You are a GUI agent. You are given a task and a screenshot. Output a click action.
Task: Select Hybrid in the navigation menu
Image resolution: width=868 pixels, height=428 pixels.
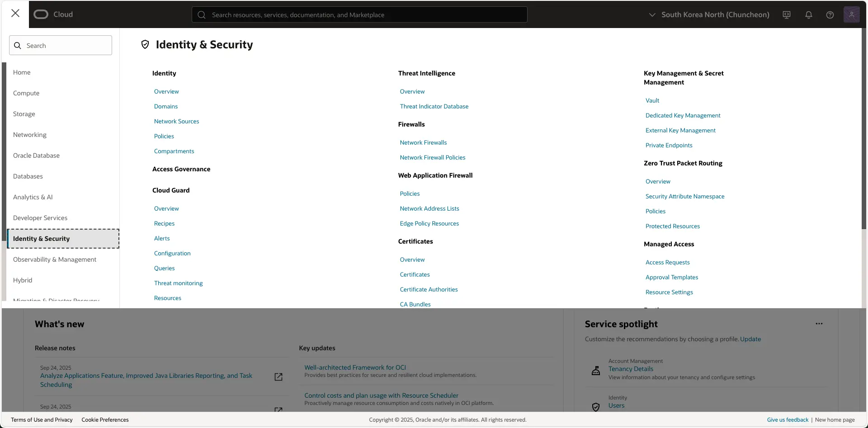23,280
